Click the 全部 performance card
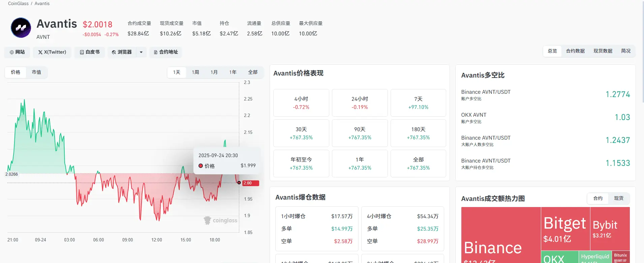644x263 pixels. [418, 164]
